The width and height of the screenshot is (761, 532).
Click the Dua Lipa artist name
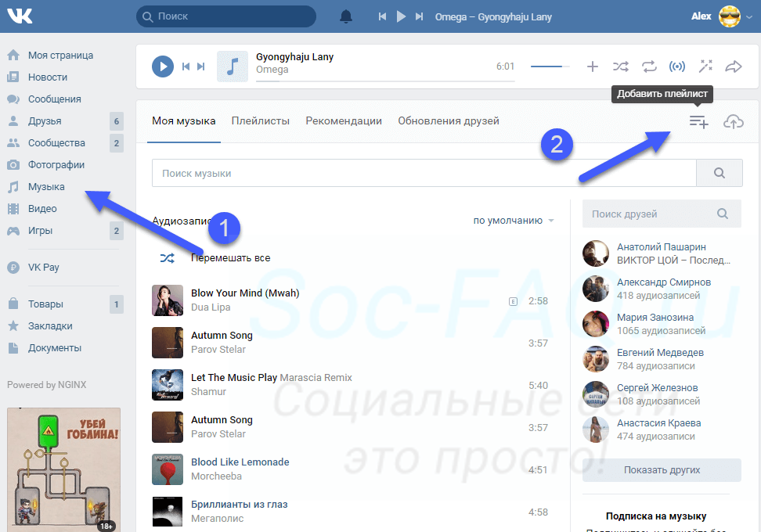pyautogui.click(x=211, y=307)
